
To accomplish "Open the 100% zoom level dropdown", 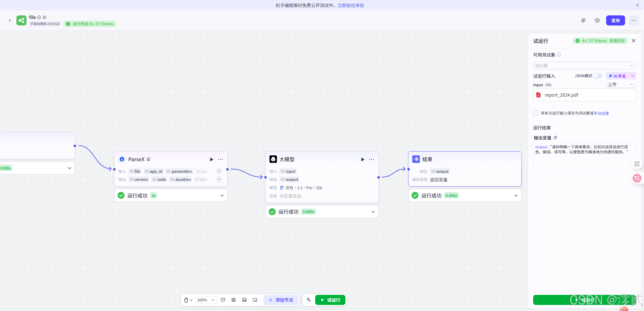I will pos(206,300).
